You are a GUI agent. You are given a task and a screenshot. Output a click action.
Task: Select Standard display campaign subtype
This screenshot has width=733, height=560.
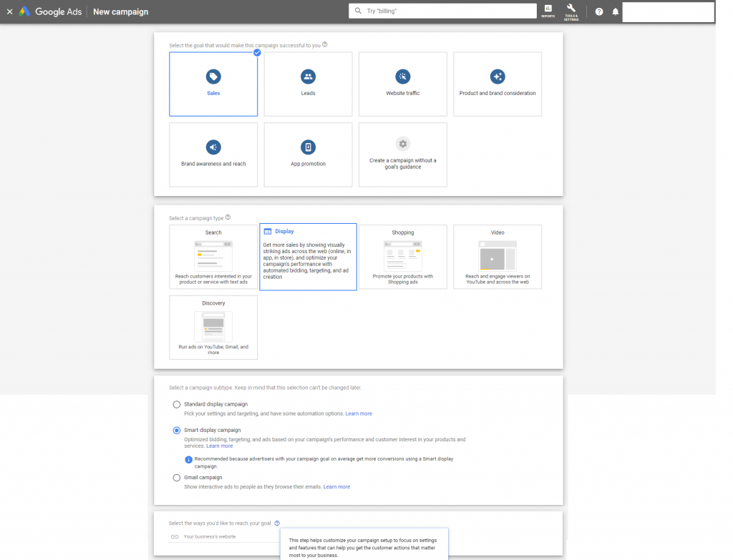tap(177, 404)
